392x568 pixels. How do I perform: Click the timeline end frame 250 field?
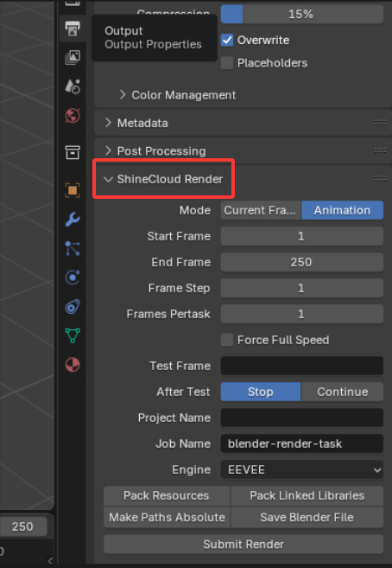click(x=23, y=527)
